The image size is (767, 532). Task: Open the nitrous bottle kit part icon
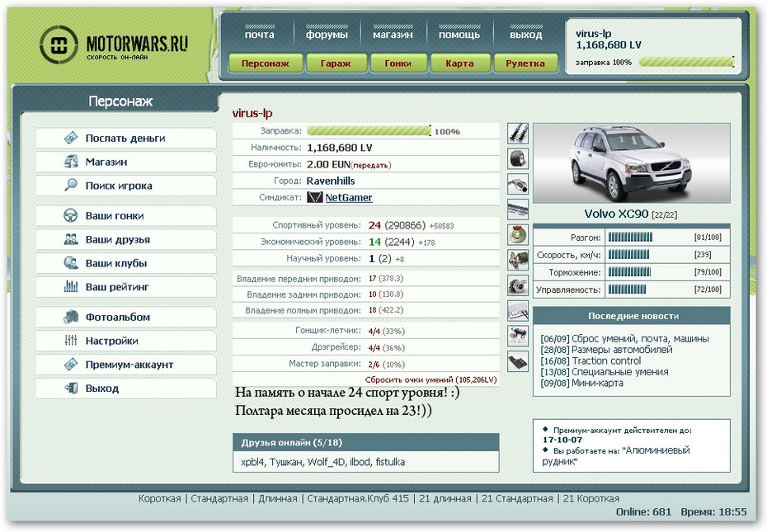[518, 336]
